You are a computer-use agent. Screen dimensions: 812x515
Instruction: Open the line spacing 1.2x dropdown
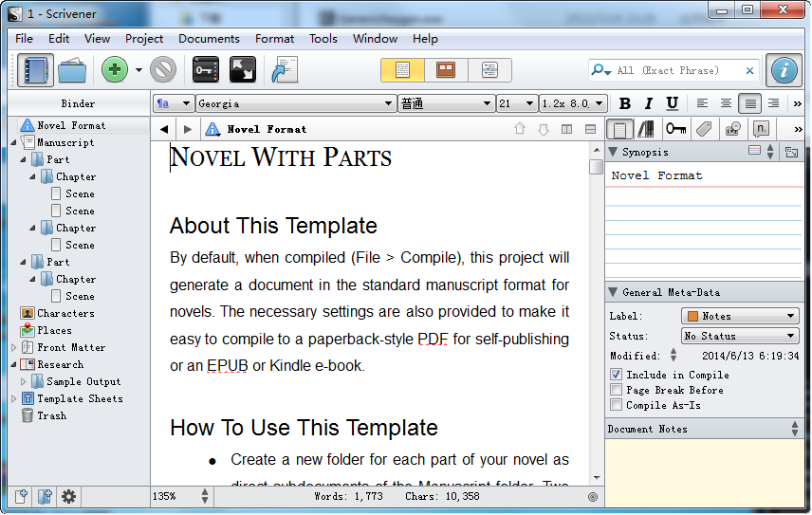click(x=573, y=103)
